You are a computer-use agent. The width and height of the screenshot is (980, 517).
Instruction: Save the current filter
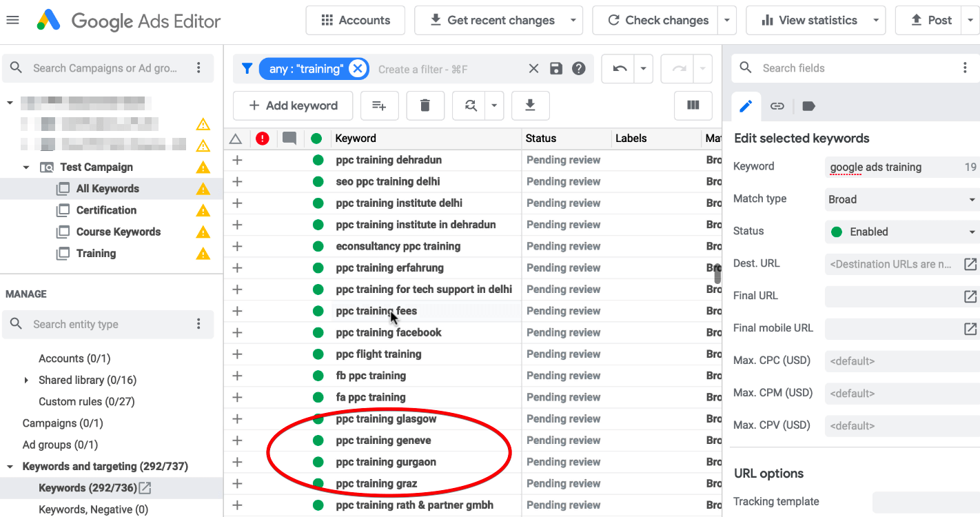(556, 68)
